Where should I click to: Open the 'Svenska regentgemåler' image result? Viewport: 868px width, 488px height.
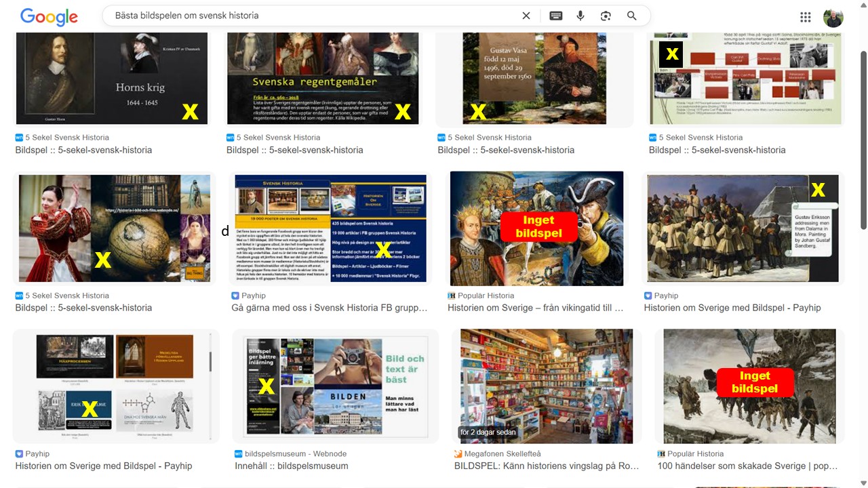point(323,79)
